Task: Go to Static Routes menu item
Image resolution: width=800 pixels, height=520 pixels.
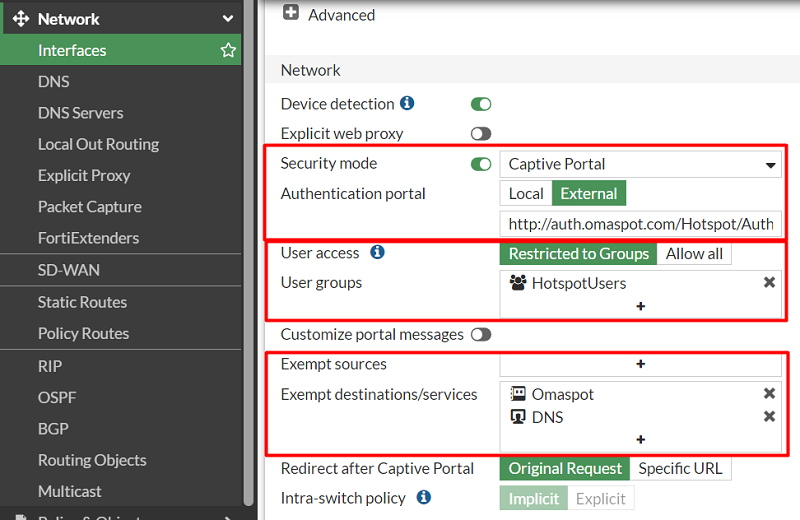Action: click(83, 302)
